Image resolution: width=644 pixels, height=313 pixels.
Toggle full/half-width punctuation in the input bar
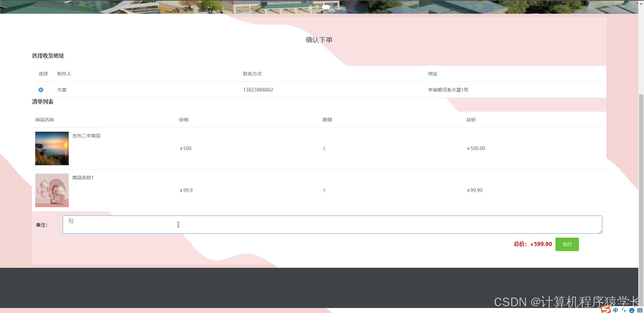pos(623,310)
